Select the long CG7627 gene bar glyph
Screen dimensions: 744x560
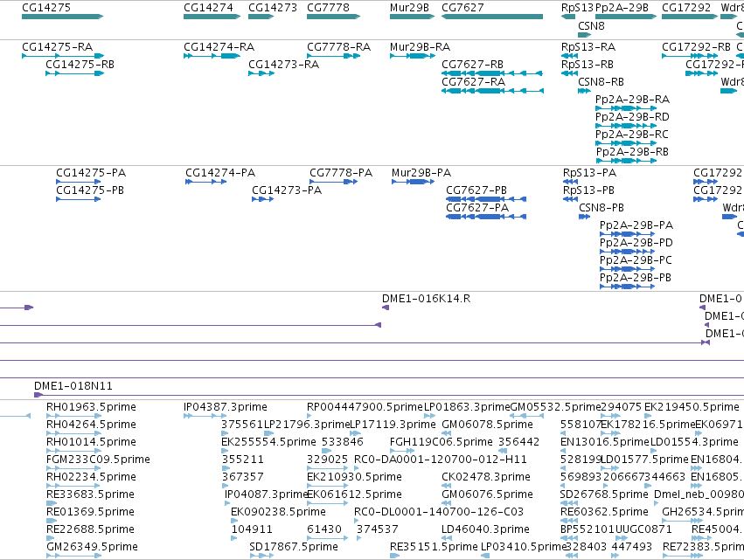pyautogui.click(x=492, y=17)
